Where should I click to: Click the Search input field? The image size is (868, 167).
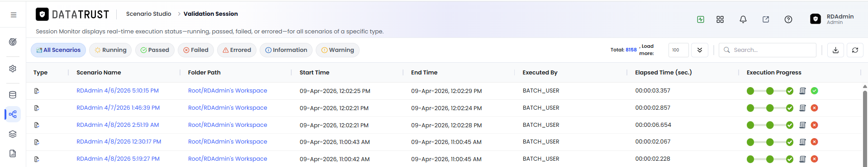tap(768, 50)
